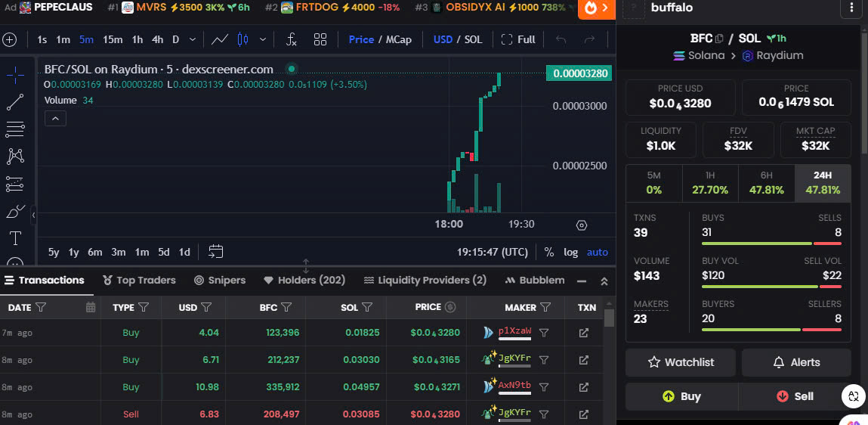Open MAKER column filter
The width and height of the screenshot is (868, 425).
coord(545,307)
